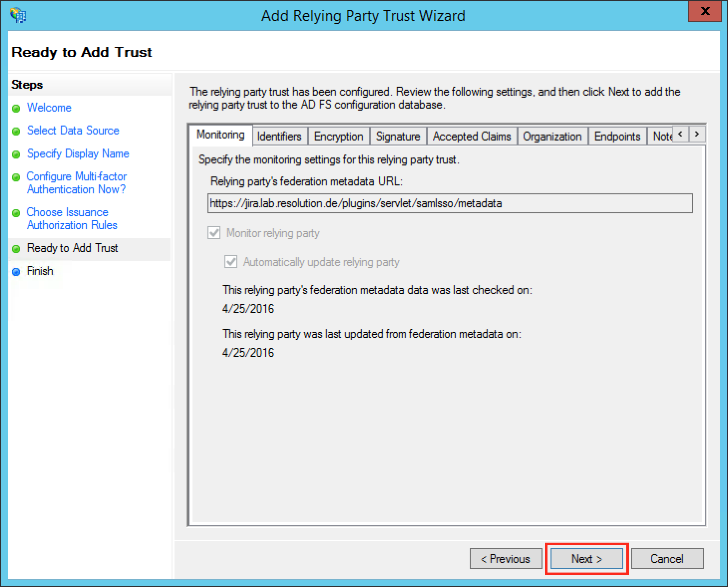Open the Encryption tab
728x587 pixels.
point(339,137)
